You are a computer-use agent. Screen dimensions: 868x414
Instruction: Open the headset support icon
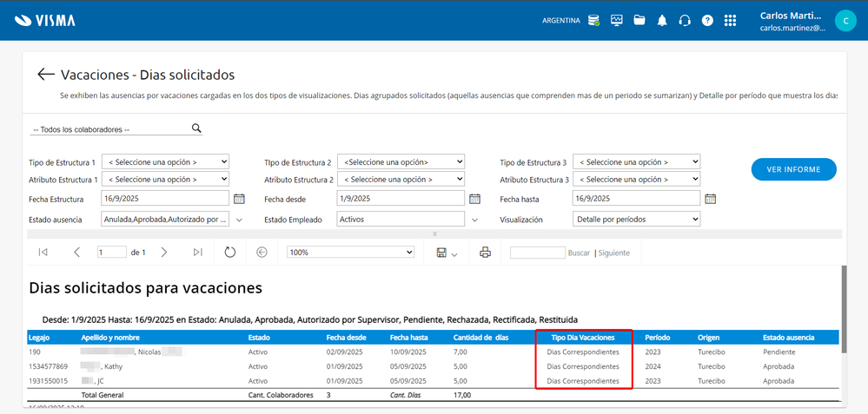[685, 21]
